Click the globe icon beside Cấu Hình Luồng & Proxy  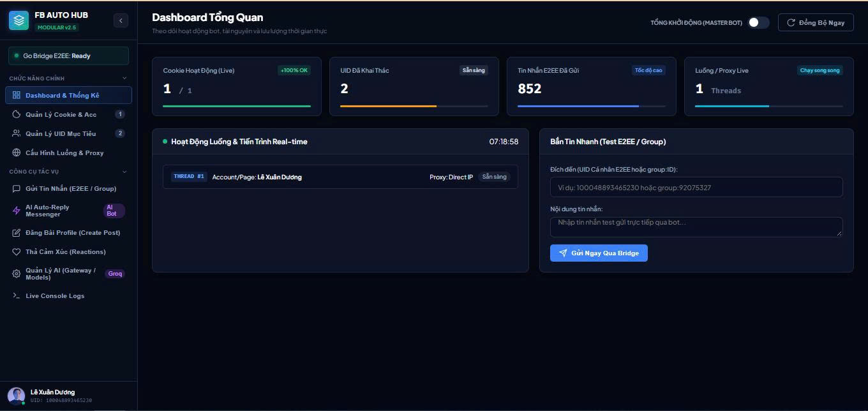pos(17,153)
